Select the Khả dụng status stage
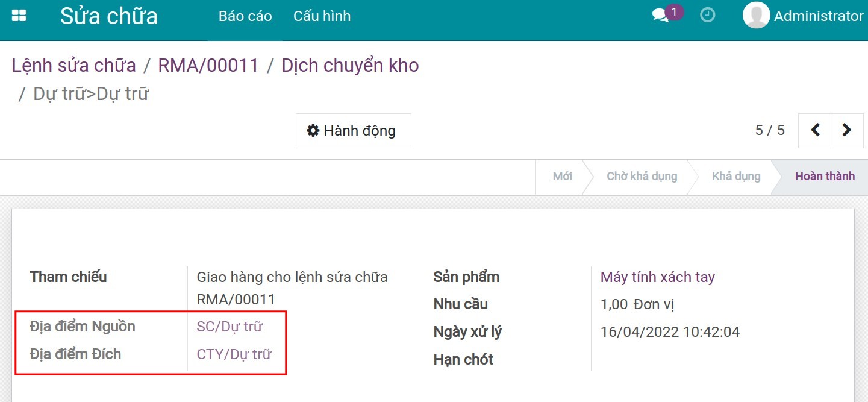The height and width of the screenshot is (402, 868). (x=736, y=177)
